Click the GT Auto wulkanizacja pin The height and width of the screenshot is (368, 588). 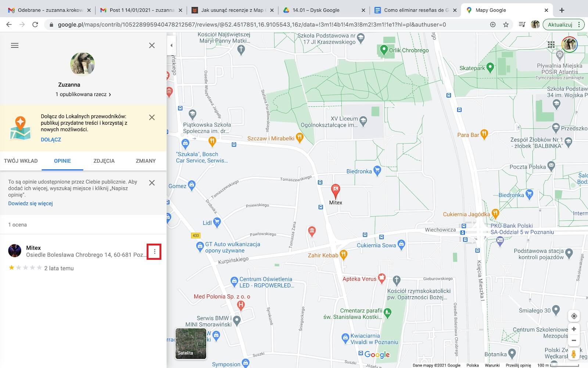click(x=200, y=247)
